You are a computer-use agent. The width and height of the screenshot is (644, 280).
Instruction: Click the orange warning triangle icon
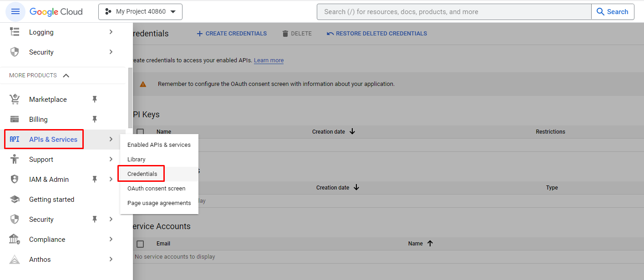click(x=143, y=84)
